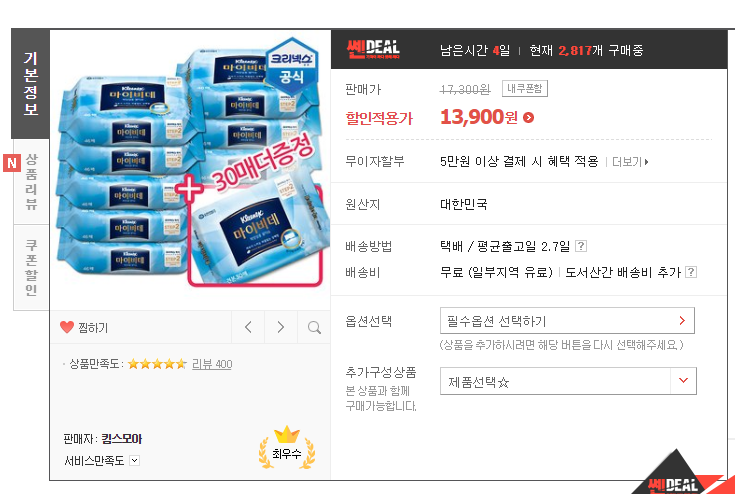Click the five-star satisfaction rating
This screenshot has width=735, height=494.
pos(157,364)
